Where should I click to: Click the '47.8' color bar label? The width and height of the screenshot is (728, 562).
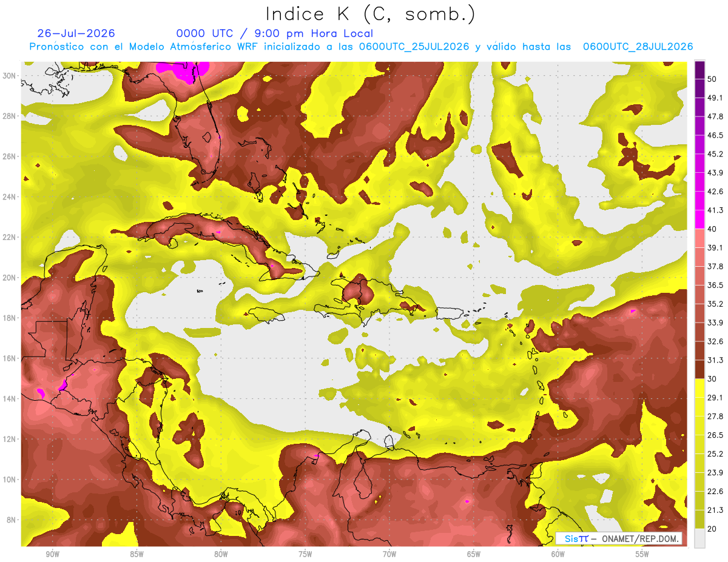[715, 116]
